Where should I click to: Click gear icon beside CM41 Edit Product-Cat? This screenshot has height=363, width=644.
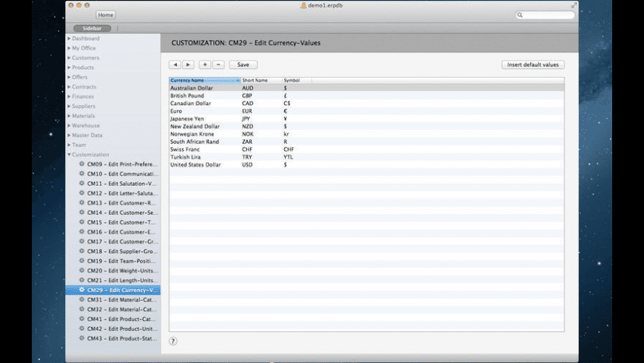(x=81, y=319)
